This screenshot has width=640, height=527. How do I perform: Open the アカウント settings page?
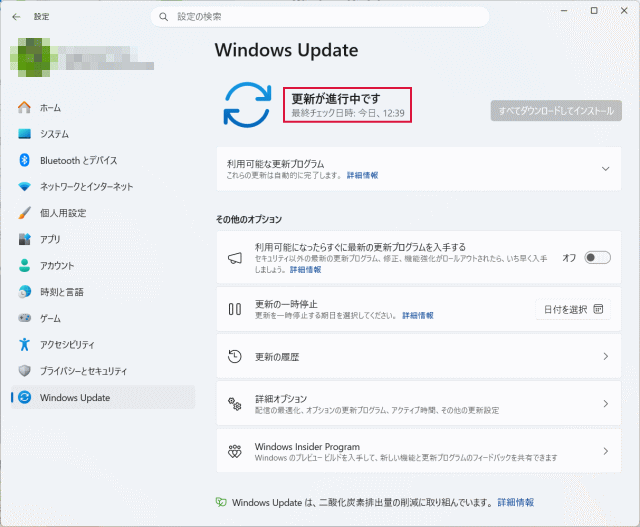pos(103,265)
